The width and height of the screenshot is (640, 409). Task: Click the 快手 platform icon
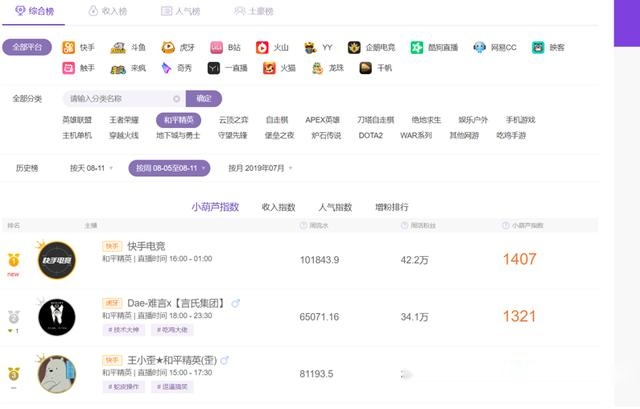point(68,47)
